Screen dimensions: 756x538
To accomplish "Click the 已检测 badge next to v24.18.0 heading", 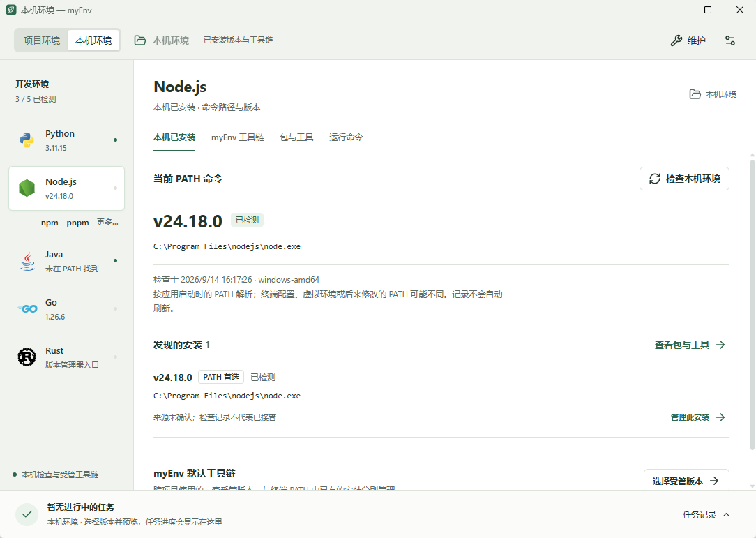I will tap(247, 220).
